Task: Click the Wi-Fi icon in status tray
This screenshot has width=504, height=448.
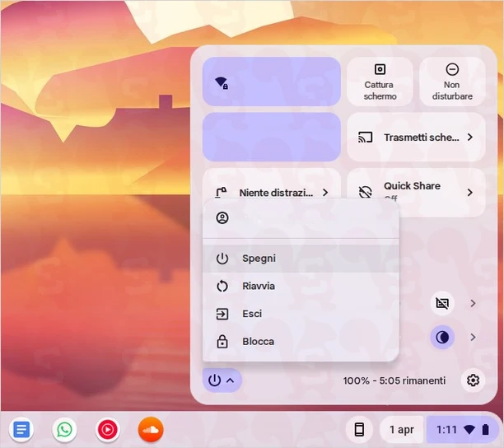Action: (469, 429)
